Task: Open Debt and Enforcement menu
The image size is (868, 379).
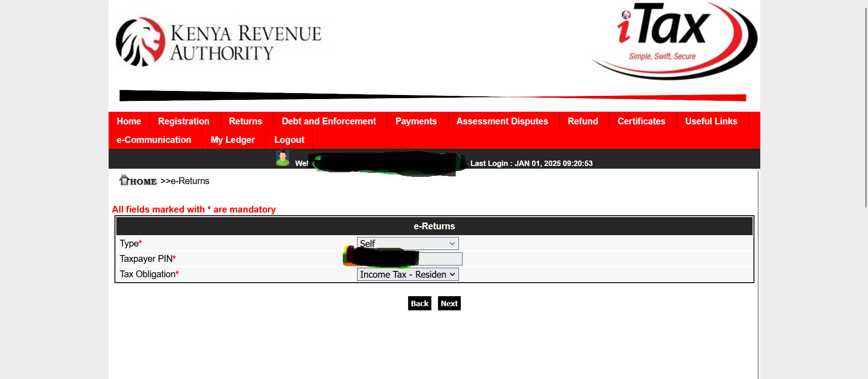Action: (x=329, y=121)
